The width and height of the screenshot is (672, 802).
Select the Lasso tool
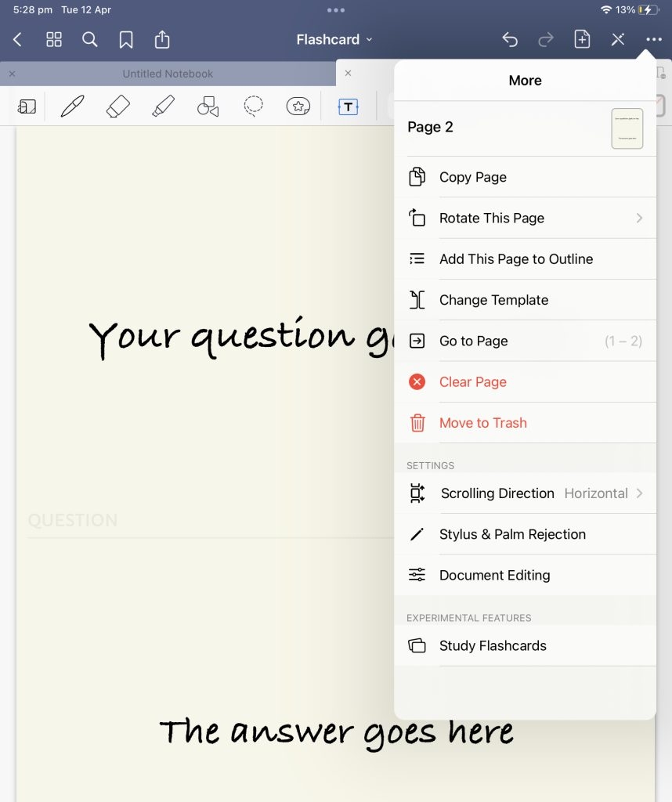pos(253,106)
